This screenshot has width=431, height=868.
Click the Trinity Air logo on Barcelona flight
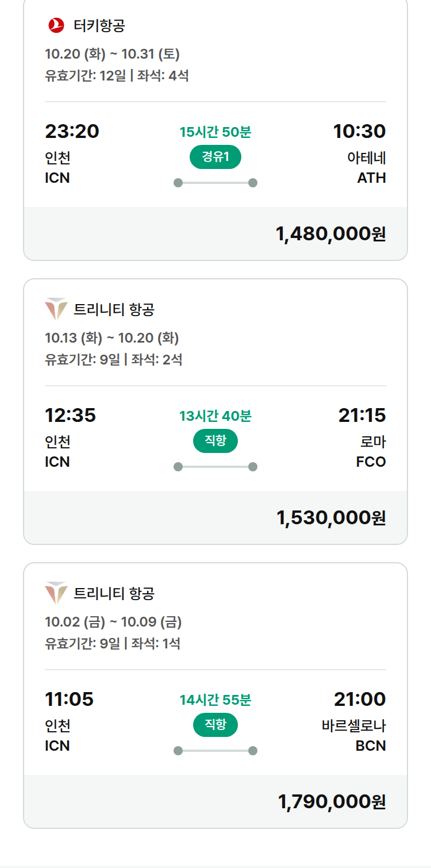pos(56,593)
